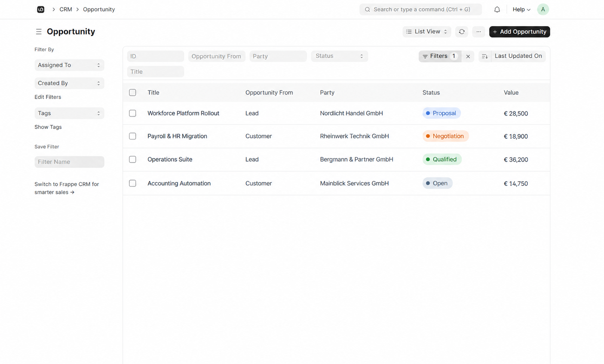Open the Payroll & HR Migration opportunity
Image resolution: width=604 pixels, height=364 pixels.
click(x=177, y=136)
